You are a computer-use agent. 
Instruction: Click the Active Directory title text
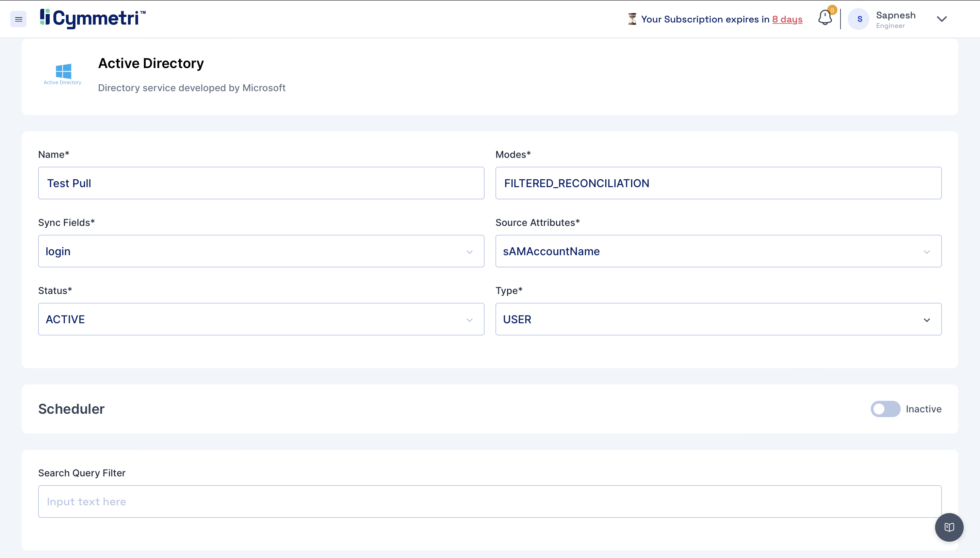[x=151, y=63]
